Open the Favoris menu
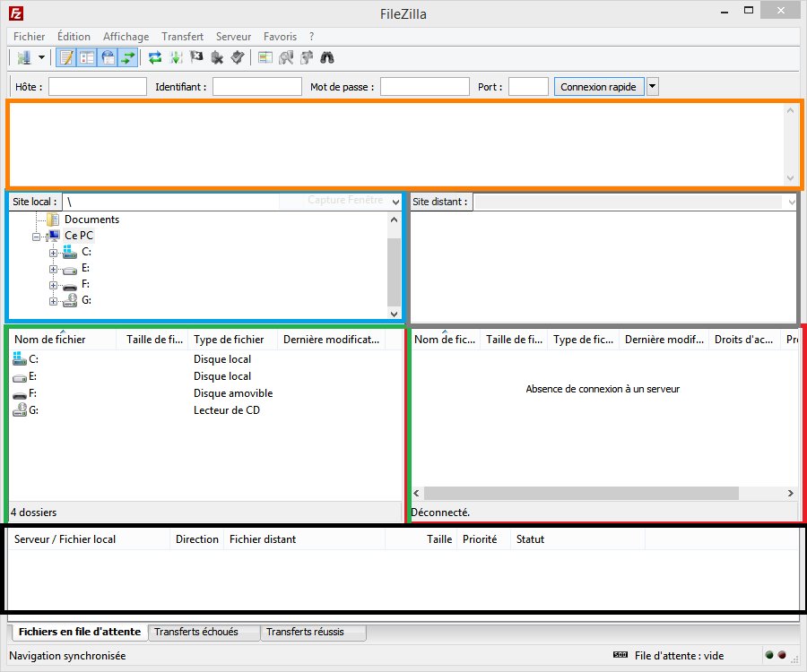807x672 pixels. coord(280,37)
